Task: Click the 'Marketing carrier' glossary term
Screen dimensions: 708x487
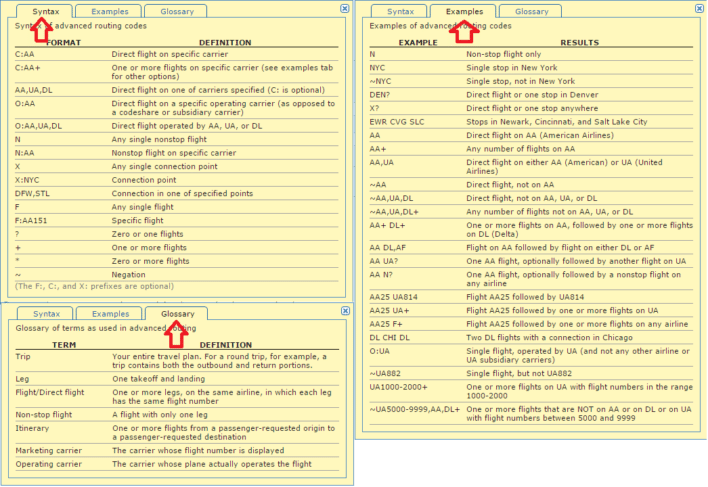Action: tap(48, 451)
